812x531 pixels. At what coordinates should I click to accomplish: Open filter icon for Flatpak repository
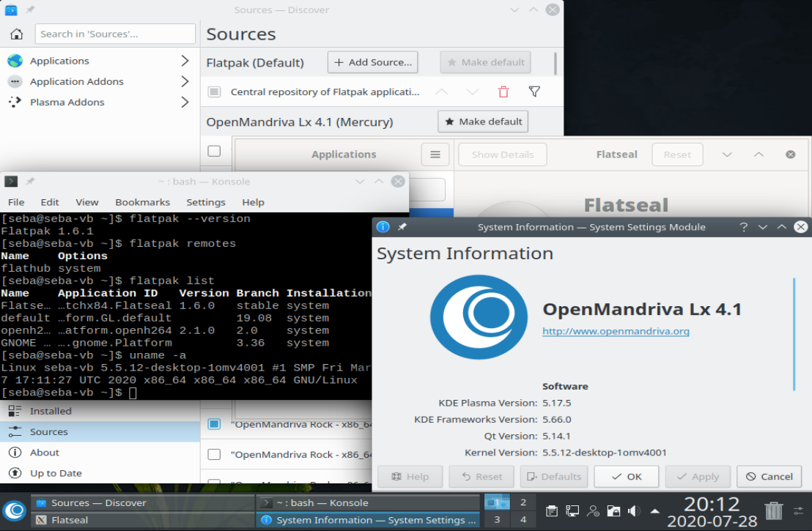tap(534, 92)
